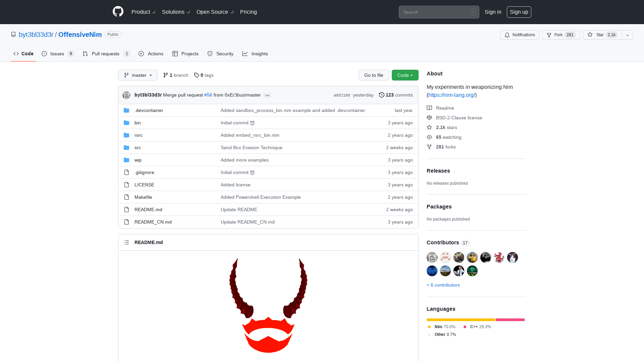Open the green Code dropdown button
Image resolution: width=644 pixels, height=362 pixels.
point(405,75)
